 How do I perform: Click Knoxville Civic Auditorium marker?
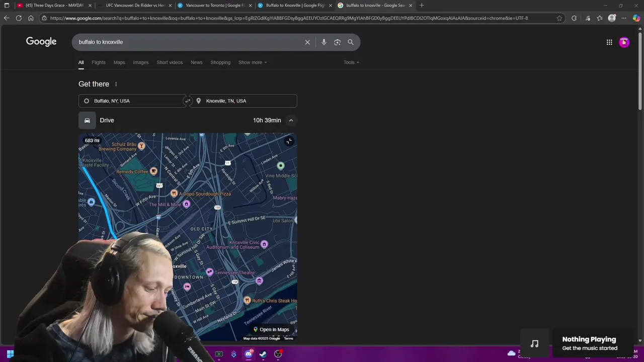[x=264, y=244]
